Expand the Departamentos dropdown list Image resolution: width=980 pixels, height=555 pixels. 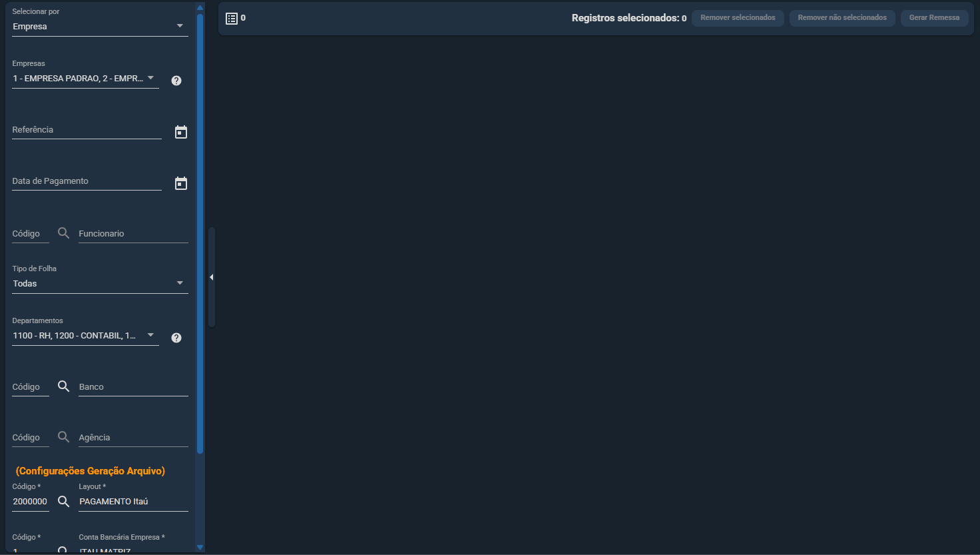point(85,336)
